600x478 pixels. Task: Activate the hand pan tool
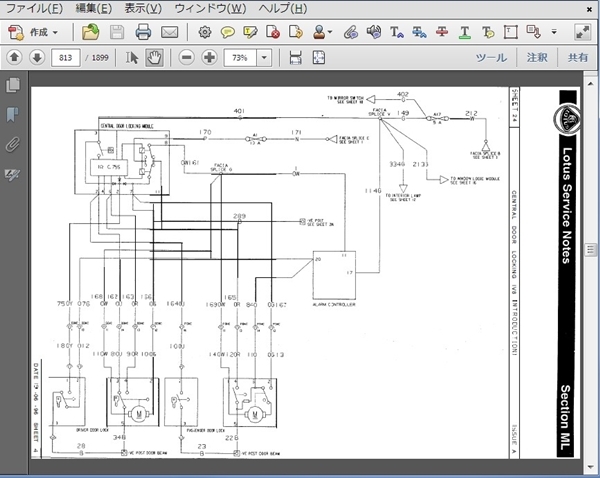point(154,58)
